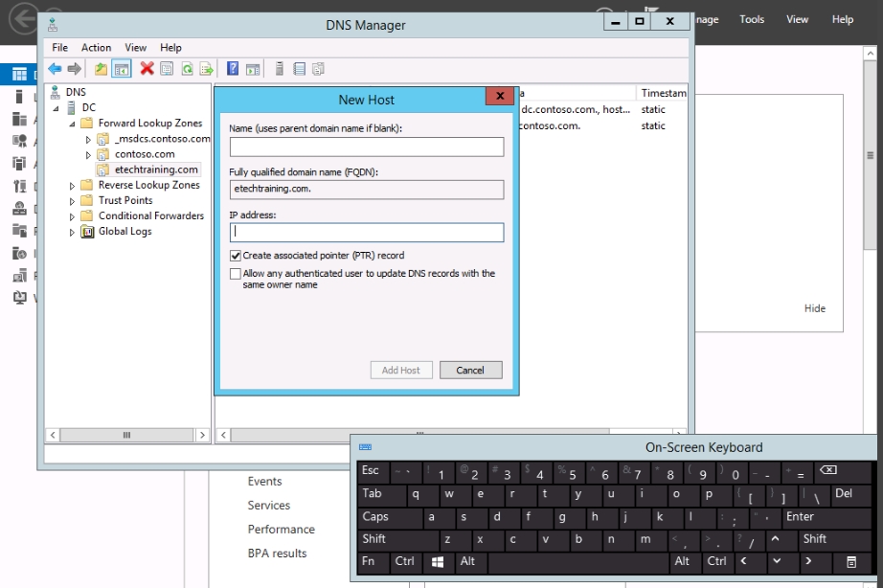The width and height of the screenshot is (883, 588).
Task: Click Hide link in Server Manager
Action: click(814, 308)
